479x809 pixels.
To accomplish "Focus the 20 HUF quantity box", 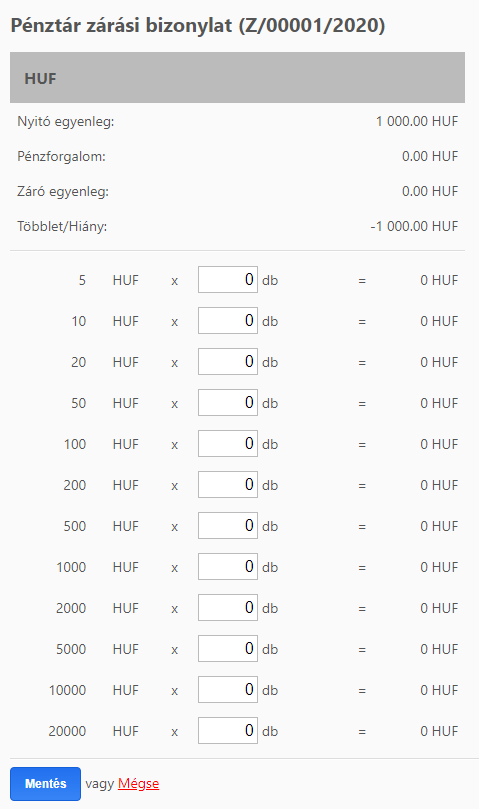I will [x=228, y=362].
